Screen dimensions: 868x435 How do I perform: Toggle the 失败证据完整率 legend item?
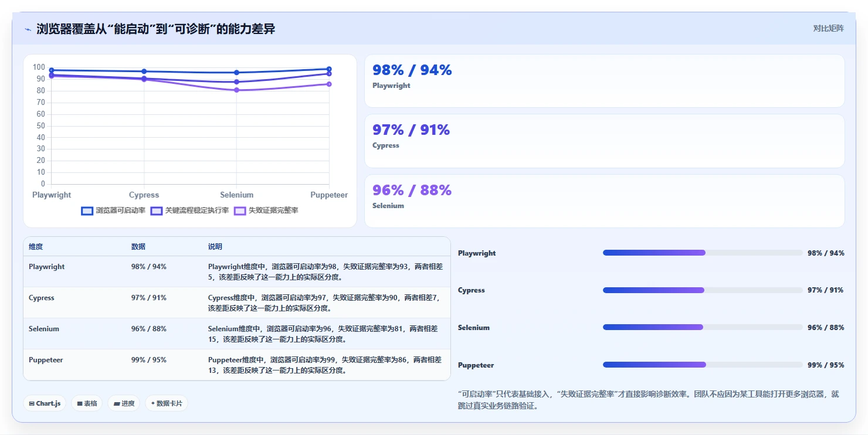click(x=266, y=210)
